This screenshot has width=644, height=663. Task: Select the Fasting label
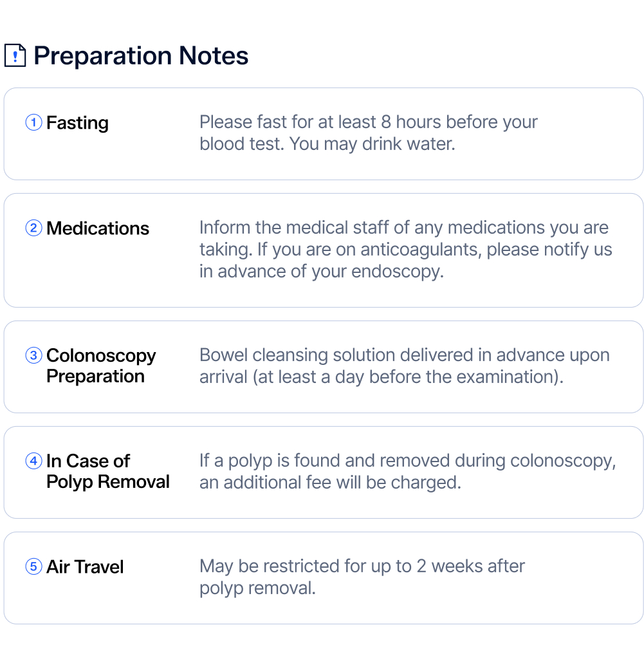[77, 123]
